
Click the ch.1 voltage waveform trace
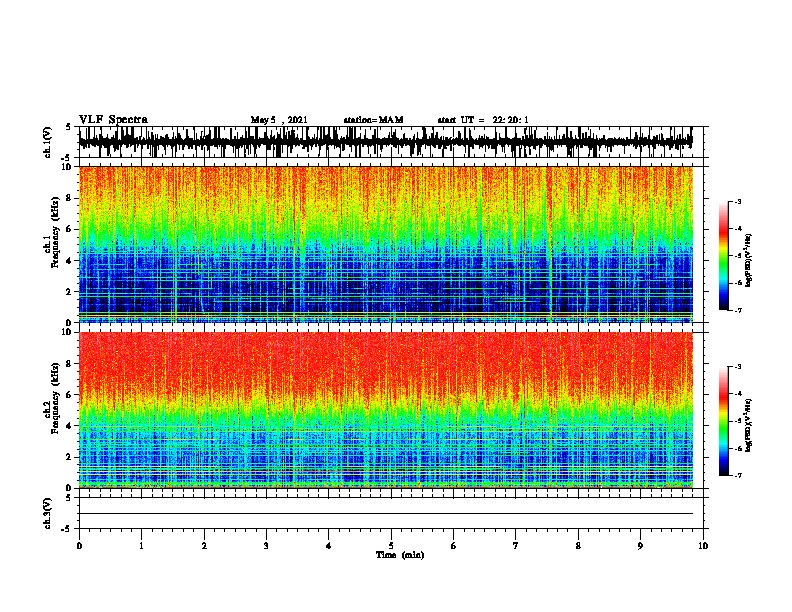[x=385, y=142]
